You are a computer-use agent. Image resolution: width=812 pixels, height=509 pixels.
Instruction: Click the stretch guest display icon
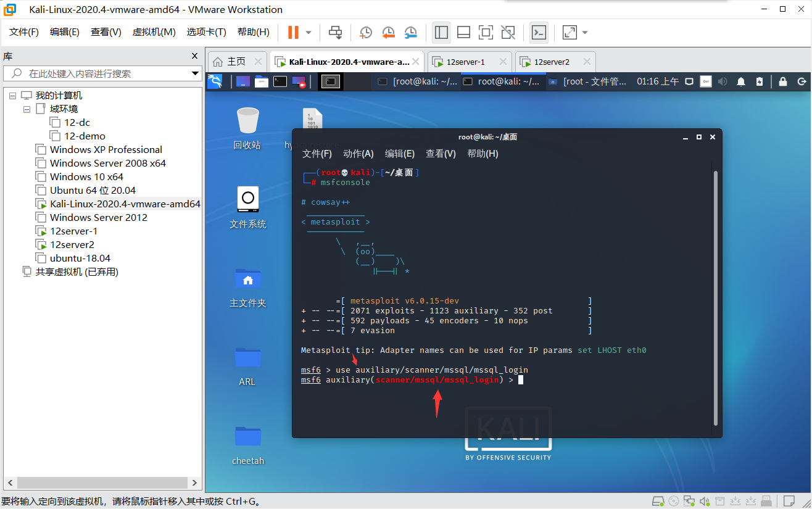tap(570, 32)
